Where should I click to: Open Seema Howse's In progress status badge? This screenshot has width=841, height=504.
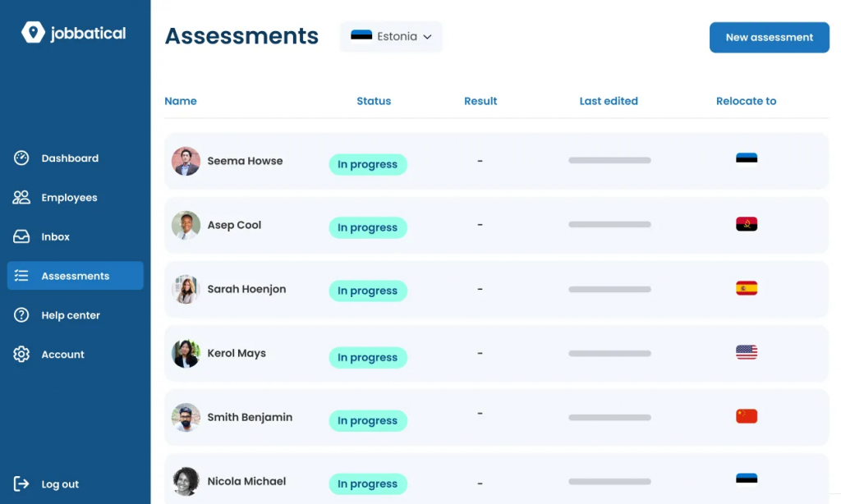367,164
